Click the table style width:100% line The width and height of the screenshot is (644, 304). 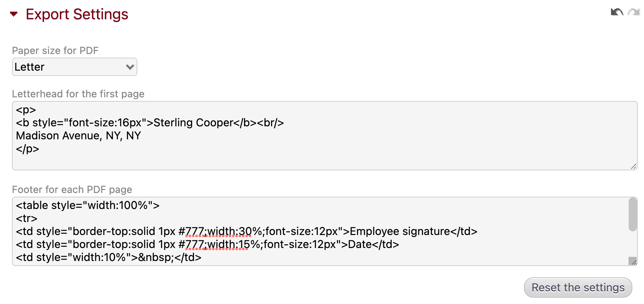coord(88,205)
